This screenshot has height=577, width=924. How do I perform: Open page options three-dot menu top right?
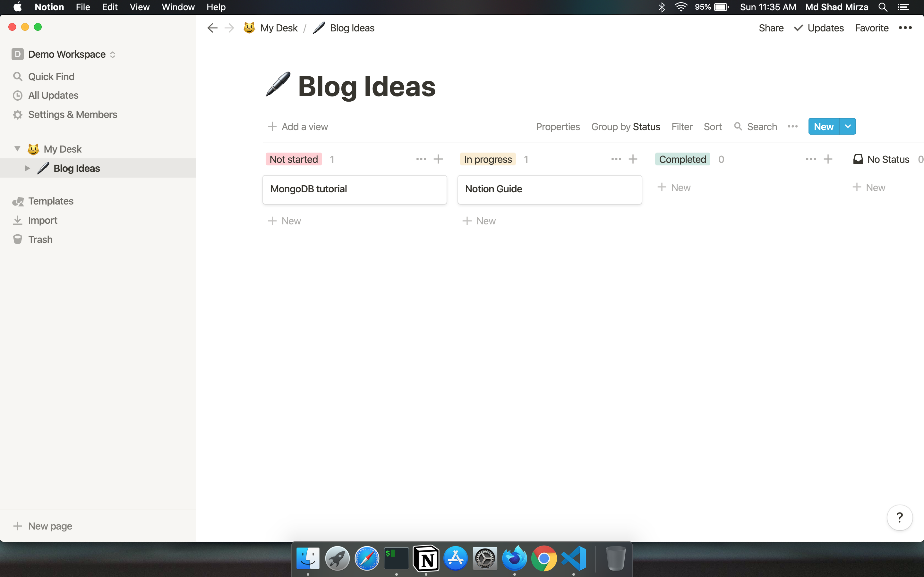click(905, 28)
